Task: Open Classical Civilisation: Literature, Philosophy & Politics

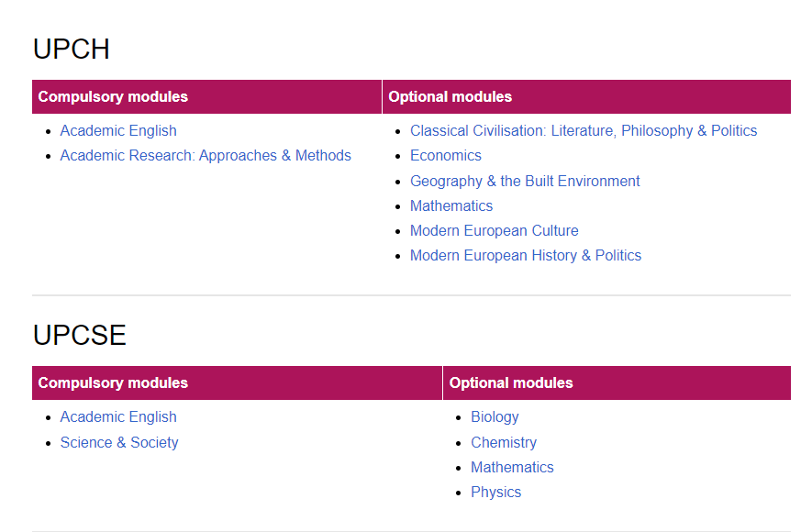Action: coord(584,131)
